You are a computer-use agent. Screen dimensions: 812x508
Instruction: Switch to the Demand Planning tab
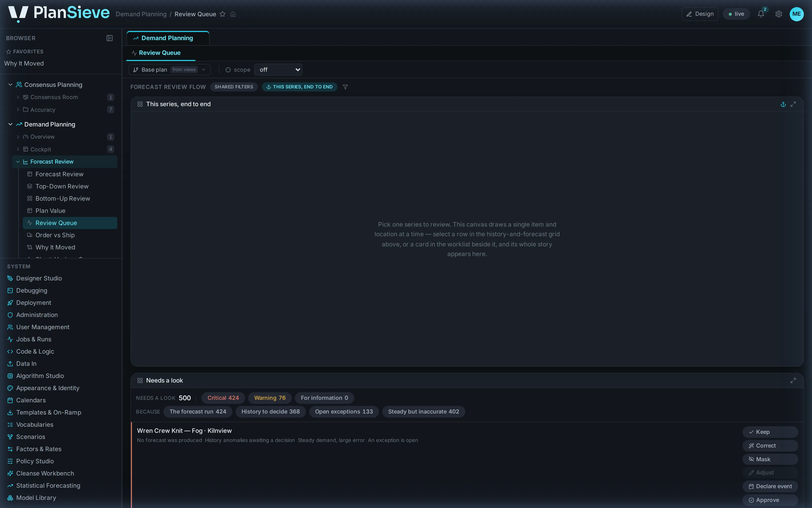[x=168, y=38]
